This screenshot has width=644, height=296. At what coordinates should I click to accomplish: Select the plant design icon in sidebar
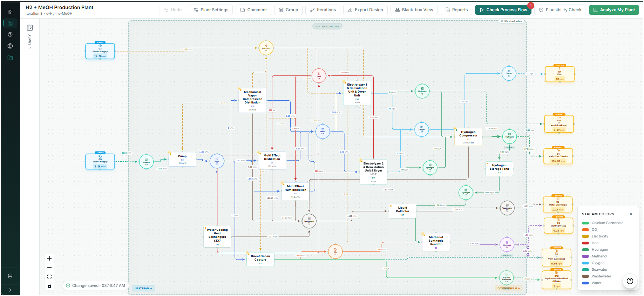(10, 23)
